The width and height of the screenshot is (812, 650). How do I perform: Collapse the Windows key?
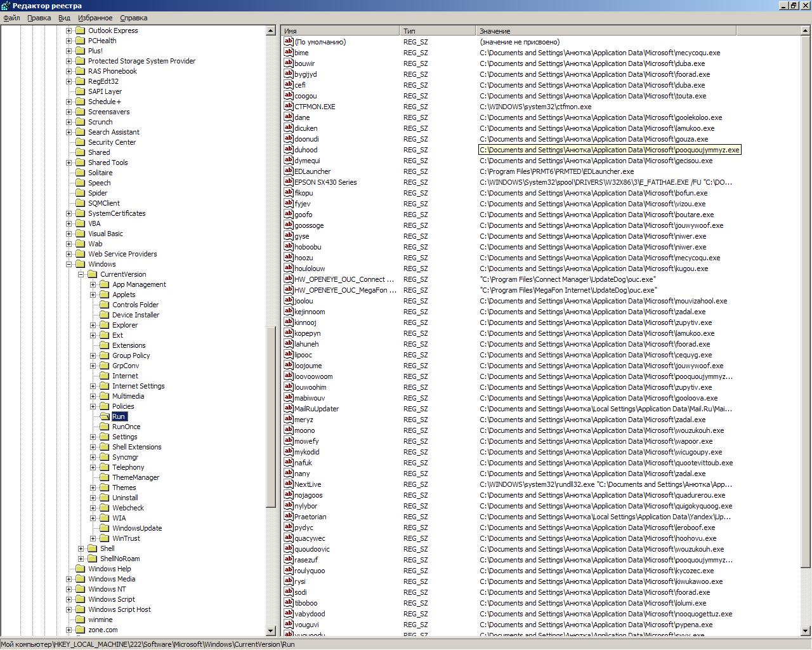point(69,264)
